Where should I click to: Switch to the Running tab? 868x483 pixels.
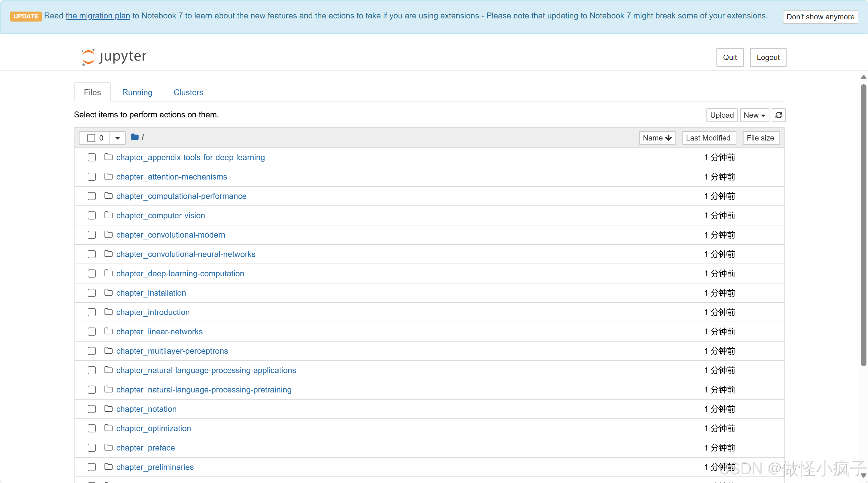click(137, 92)
